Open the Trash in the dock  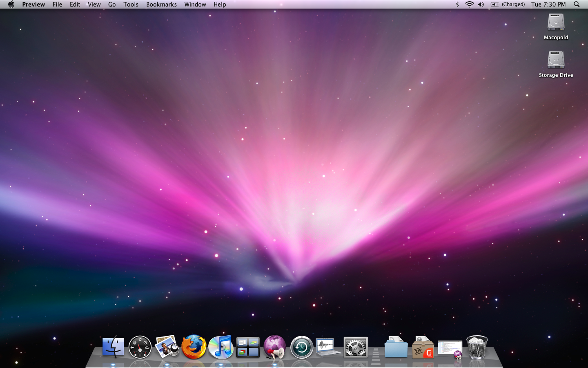[x=477, y=347]
